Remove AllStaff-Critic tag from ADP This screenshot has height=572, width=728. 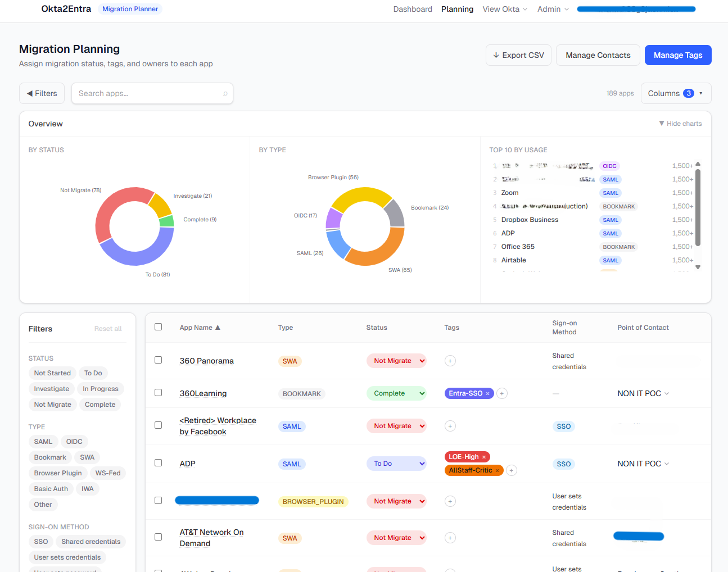pyautogui.click(x=498, y=470)
